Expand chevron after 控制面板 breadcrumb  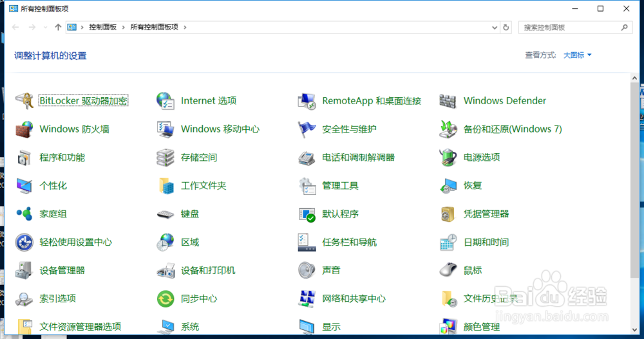(x=123, y=28)
